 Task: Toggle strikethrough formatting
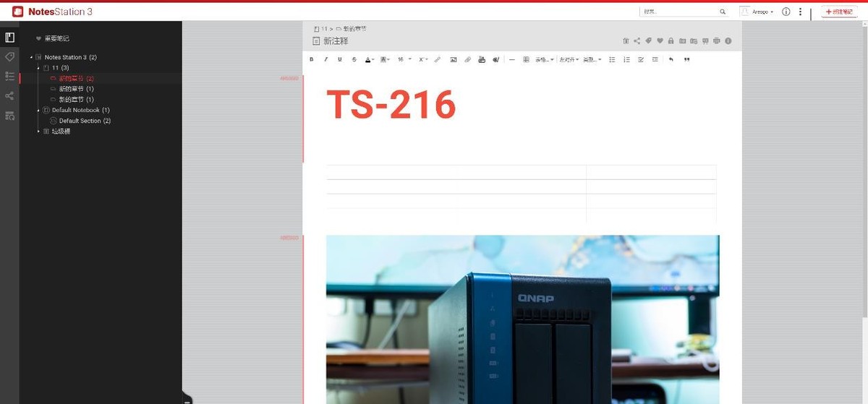coord(354,59)
